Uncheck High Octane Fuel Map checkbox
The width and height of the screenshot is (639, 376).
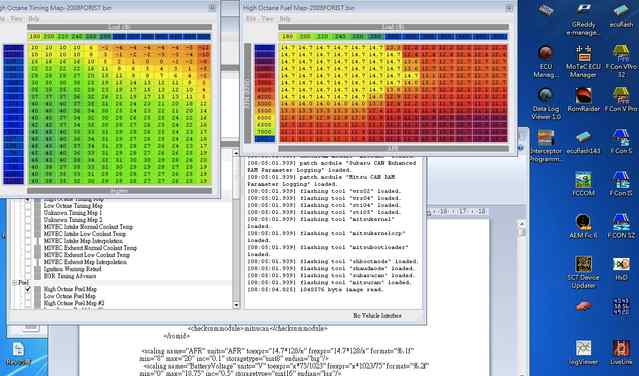(28, 289)
